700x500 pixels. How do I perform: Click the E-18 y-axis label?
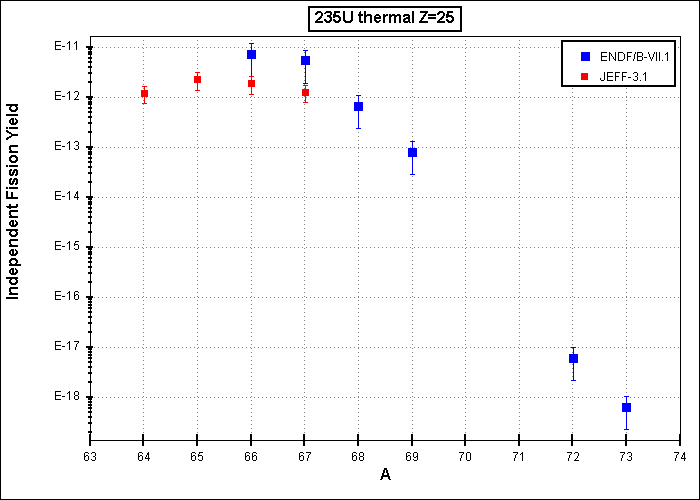point(66,397)
